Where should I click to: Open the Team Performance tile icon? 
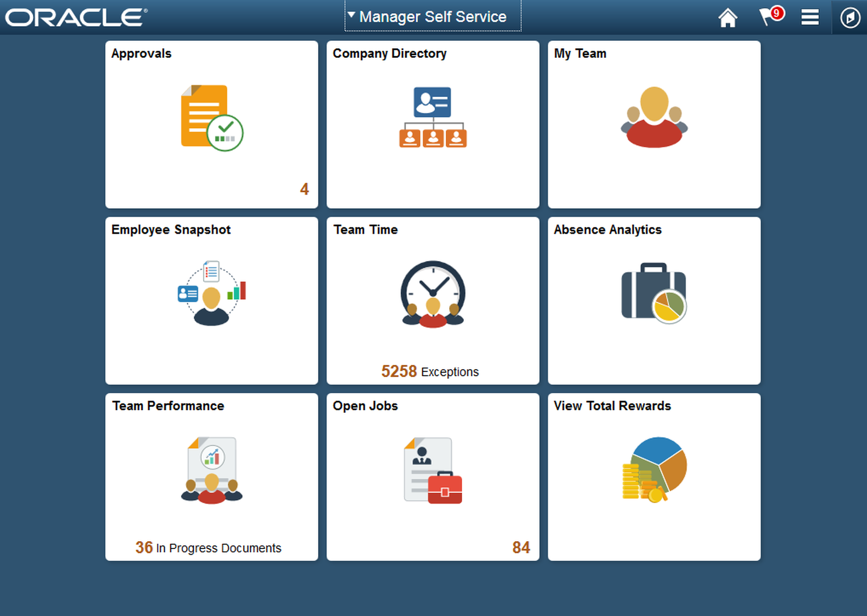point(212,470)
